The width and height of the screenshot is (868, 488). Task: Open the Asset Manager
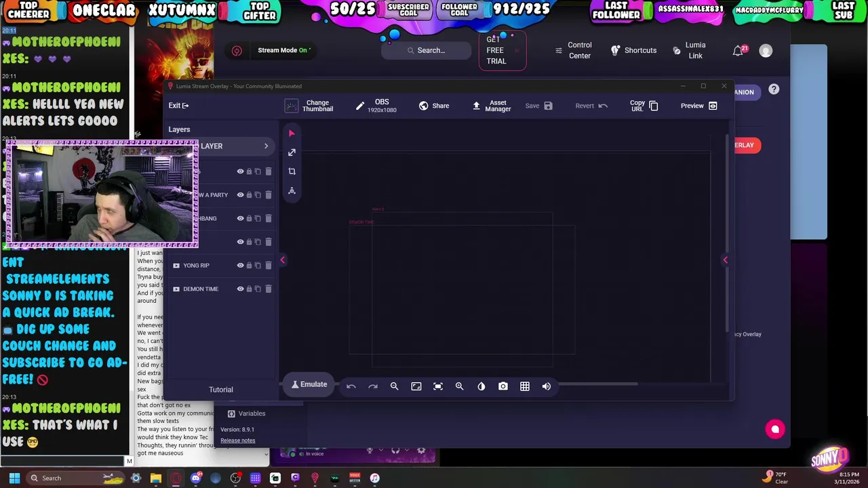(x=492, y=106)
